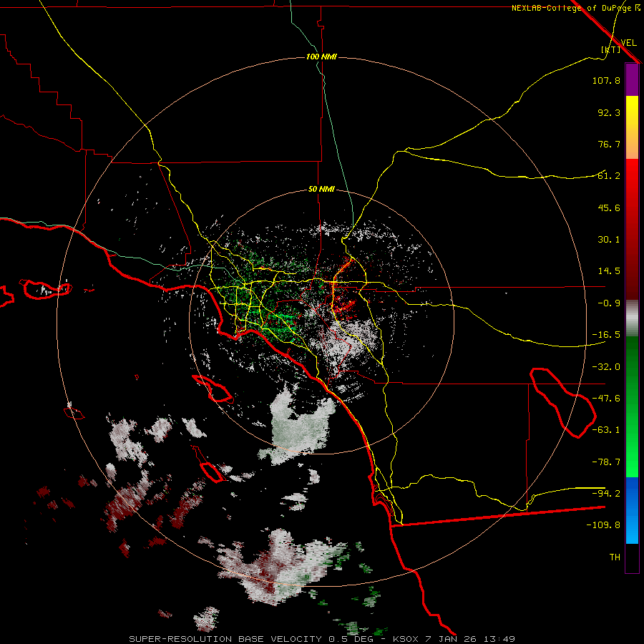644x644 pixels.
Task: Click the 14.5 velocity scale value
Action: point(609,271)
